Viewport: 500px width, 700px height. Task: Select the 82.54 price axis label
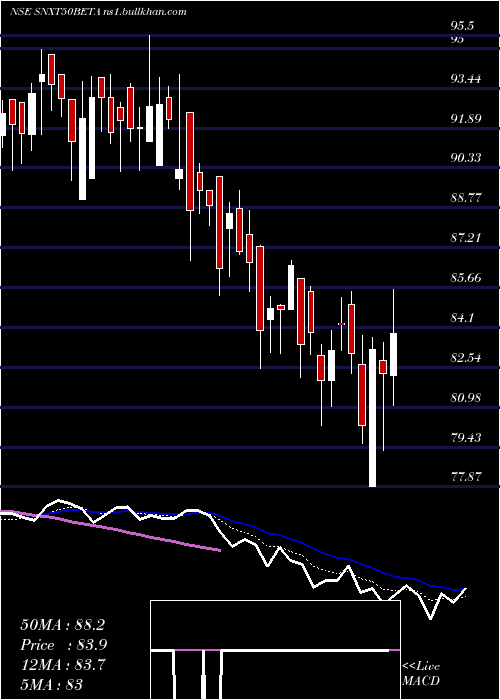coord(466,358)
